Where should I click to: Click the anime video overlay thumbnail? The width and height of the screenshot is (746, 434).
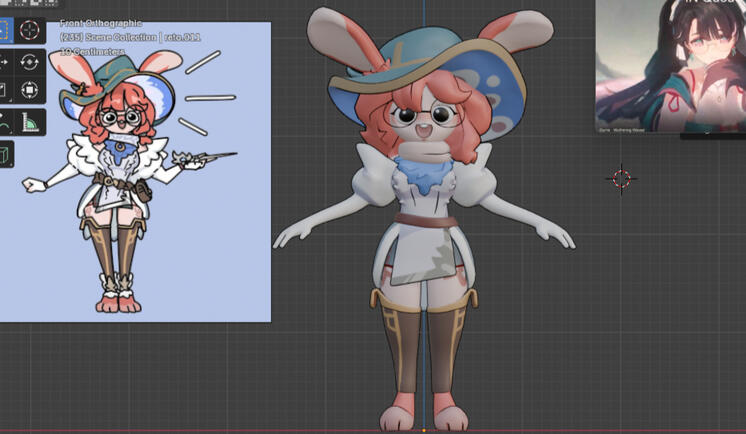671,66
